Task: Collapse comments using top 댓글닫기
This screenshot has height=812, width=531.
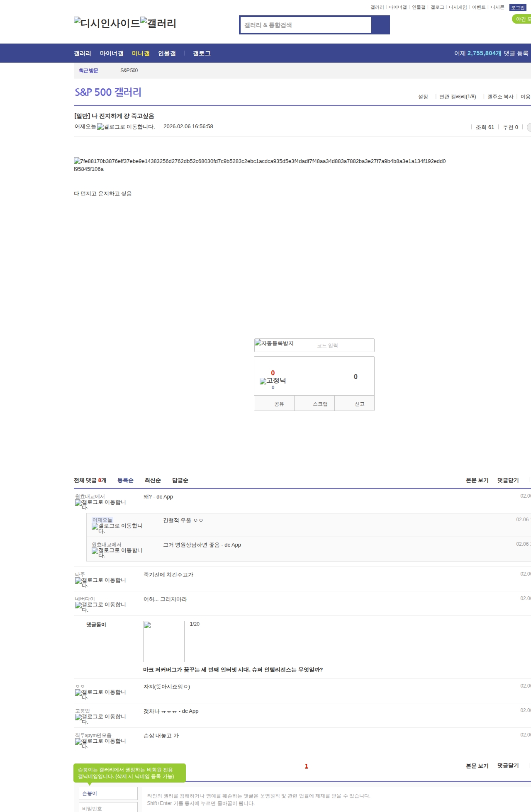Action: click(x=508, y=480)
